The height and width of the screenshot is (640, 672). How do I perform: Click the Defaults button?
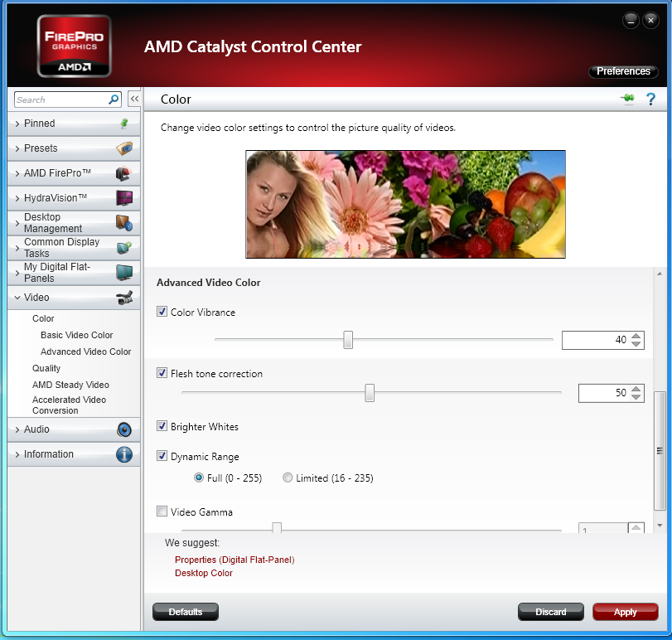(186, 612)
